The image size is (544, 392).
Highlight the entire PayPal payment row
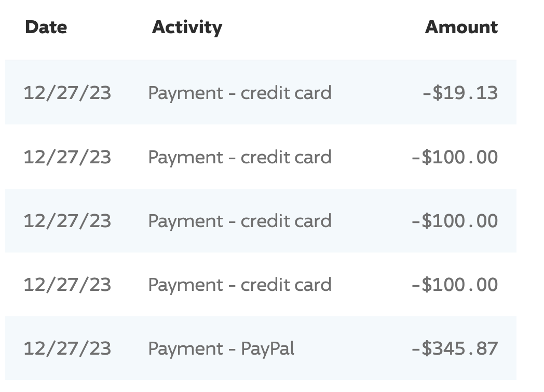(x=261, y=348)
